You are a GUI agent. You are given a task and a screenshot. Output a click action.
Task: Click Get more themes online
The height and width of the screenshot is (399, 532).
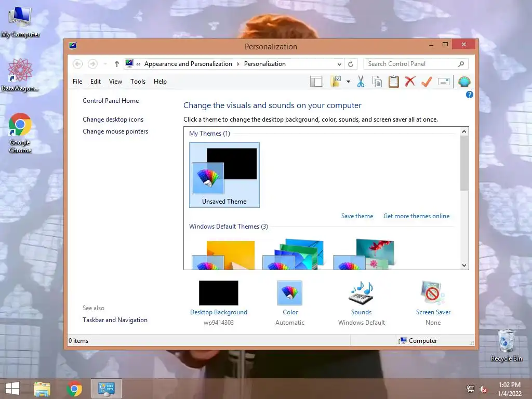click(x=416, y=216)
